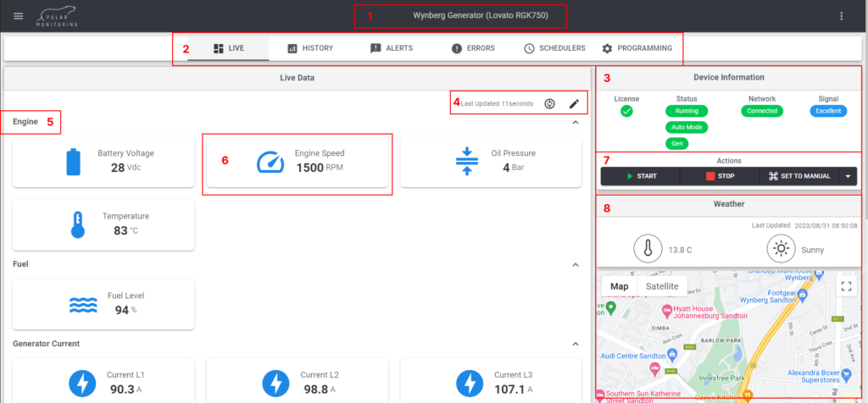Open the ERRORS tab
Screen dimensions: 868x403
point(473,48)
